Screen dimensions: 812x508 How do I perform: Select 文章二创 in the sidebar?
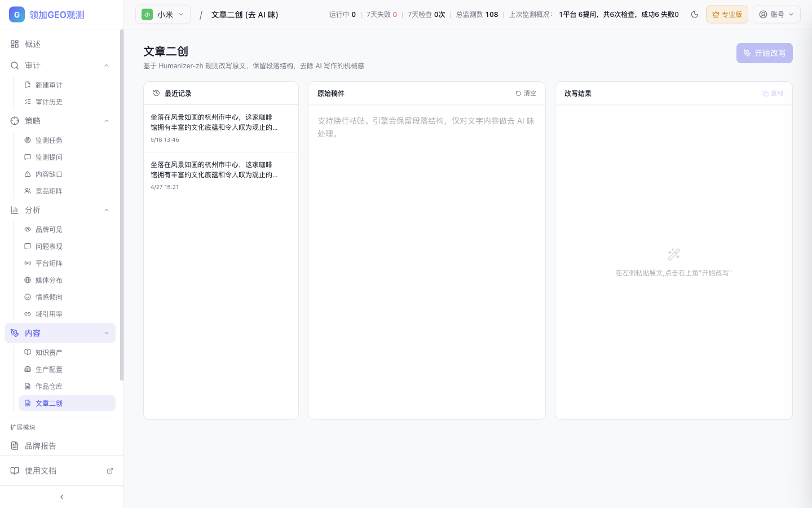pyautogui.click(x=67, y=403)
